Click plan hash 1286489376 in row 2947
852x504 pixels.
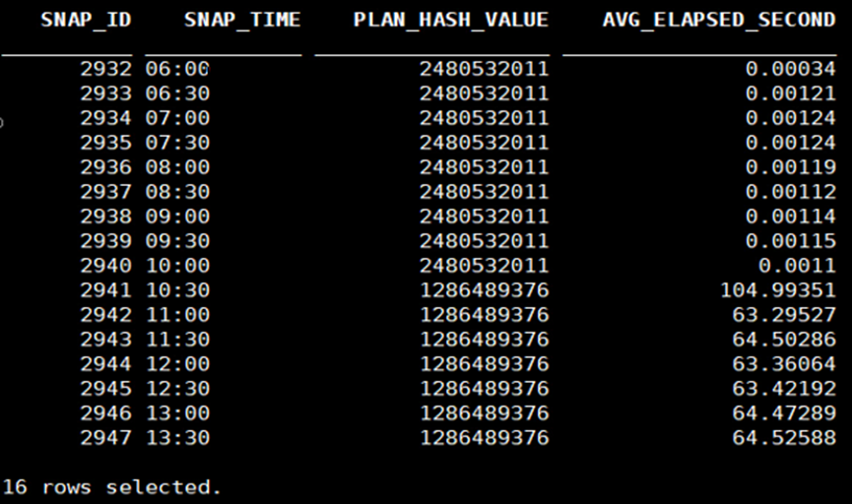tap(485, 438)
